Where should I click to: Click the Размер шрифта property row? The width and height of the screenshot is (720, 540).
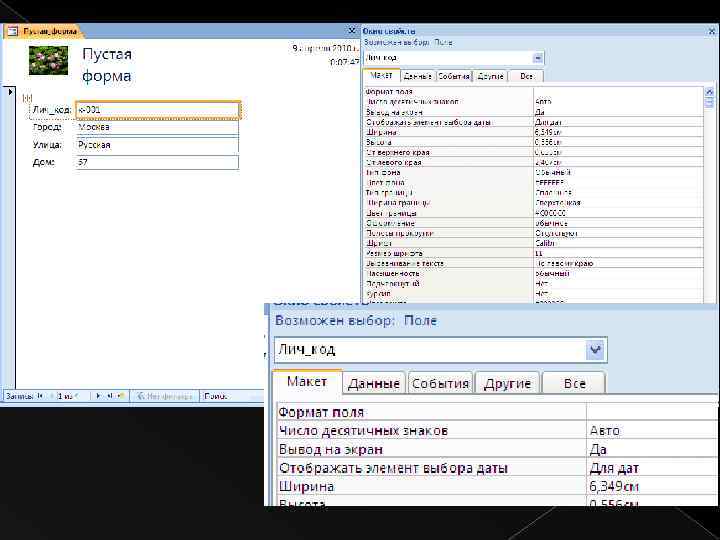[534, 253]
